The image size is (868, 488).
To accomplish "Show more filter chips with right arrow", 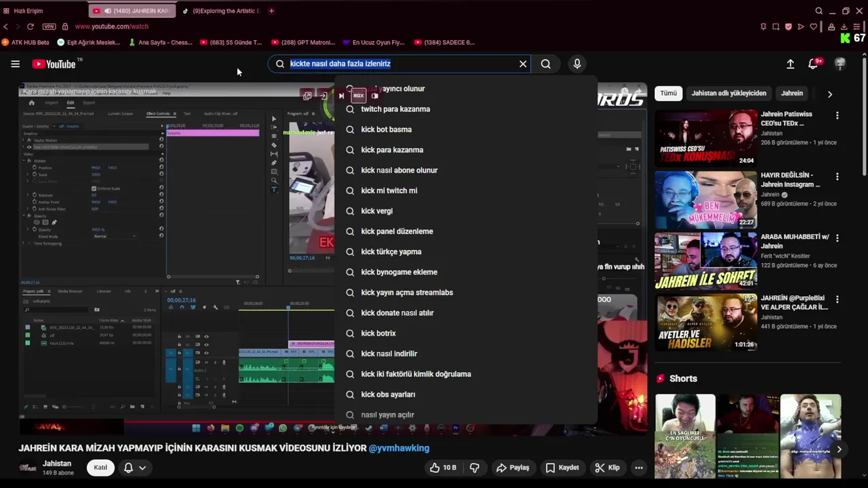I will pyautogui.click(x=829, y=94).
